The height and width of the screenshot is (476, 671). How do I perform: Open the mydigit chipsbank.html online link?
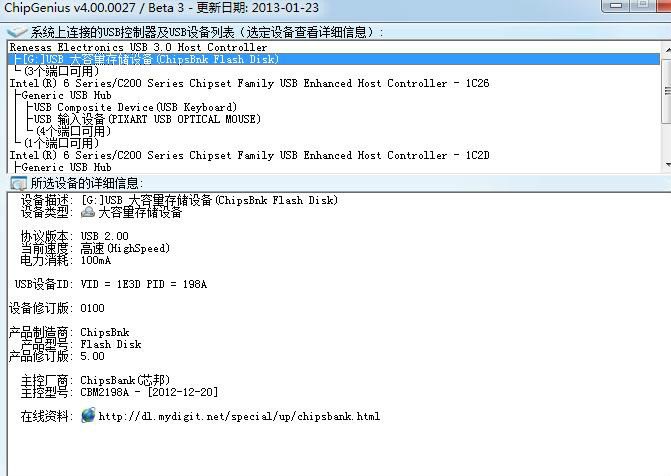239,416
